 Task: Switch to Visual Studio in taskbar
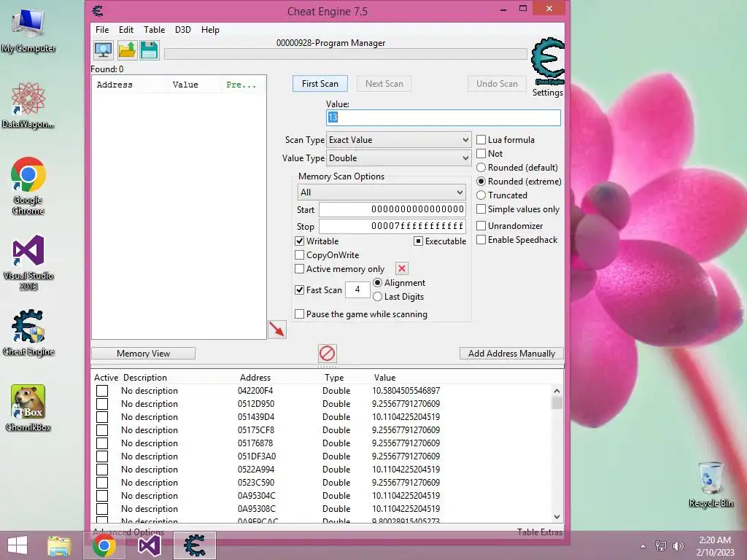(149, 545)
